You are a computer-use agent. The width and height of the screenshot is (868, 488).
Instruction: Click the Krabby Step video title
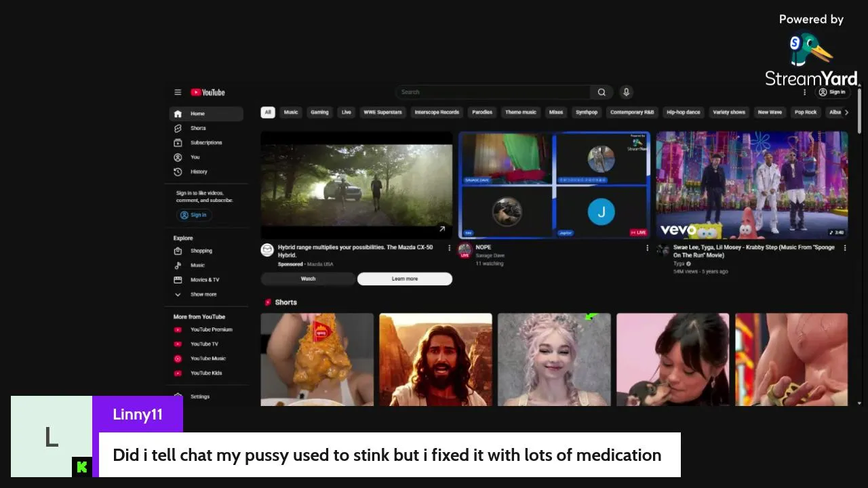pyautogui.click(x=753, y=251)
